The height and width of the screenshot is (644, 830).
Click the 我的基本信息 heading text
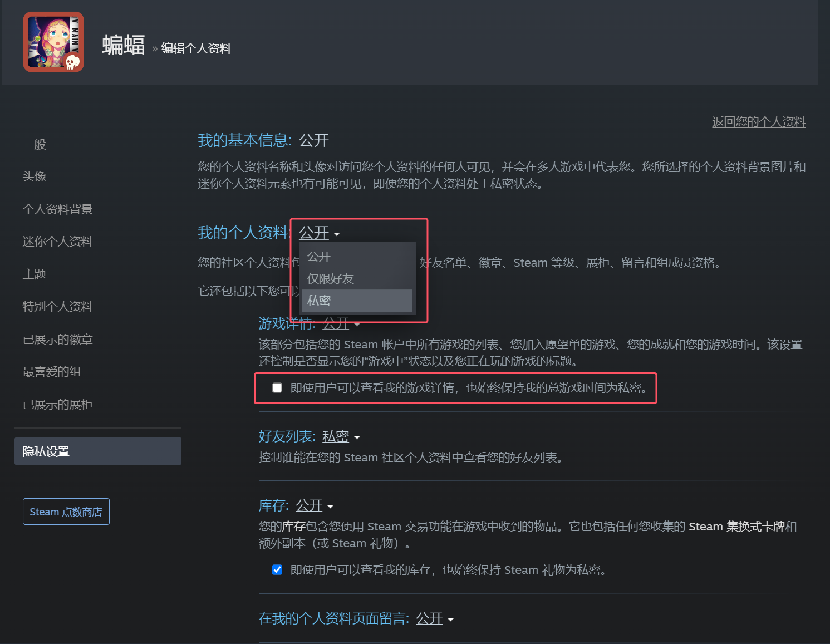point(245,140)
